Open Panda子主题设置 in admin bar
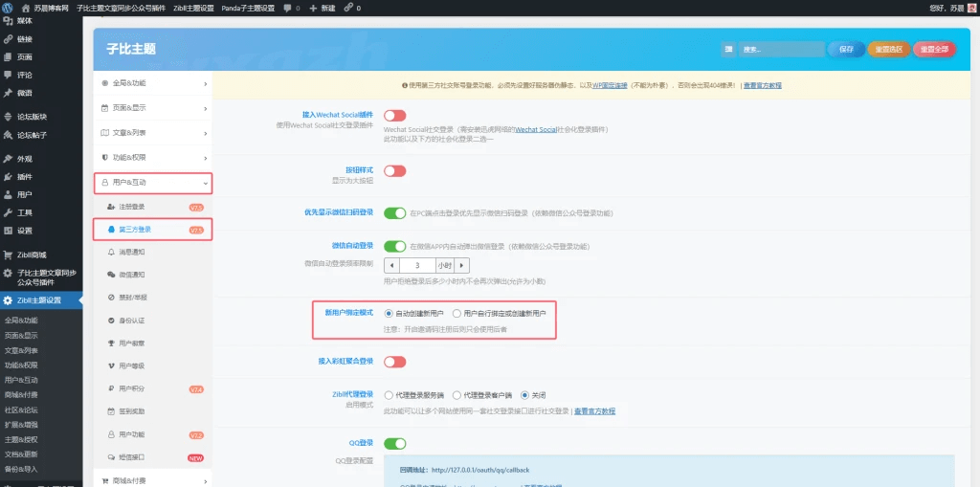Screen dimensions: 980x487 click(248, 8)
